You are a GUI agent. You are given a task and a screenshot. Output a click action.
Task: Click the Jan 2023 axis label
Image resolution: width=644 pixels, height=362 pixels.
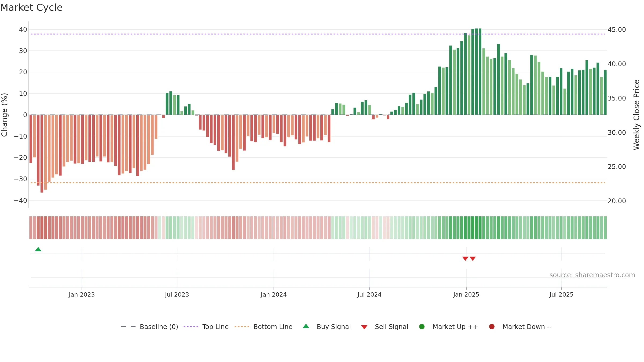82,295
